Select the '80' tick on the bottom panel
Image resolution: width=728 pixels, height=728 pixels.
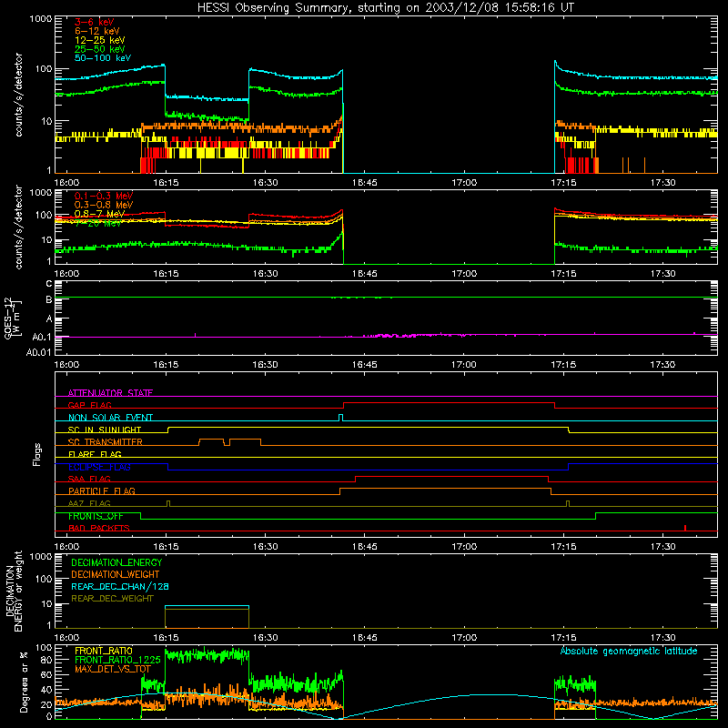pyautogui.click(x=46, y=661)
